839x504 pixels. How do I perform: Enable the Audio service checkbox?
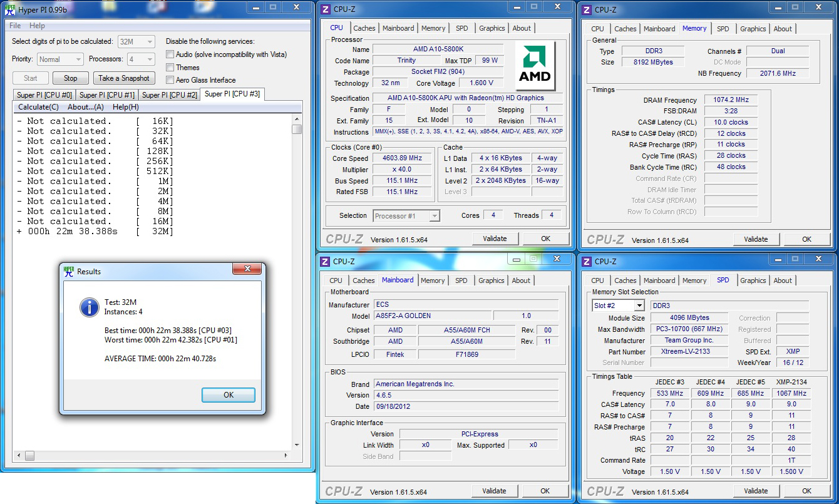[170, 54]
